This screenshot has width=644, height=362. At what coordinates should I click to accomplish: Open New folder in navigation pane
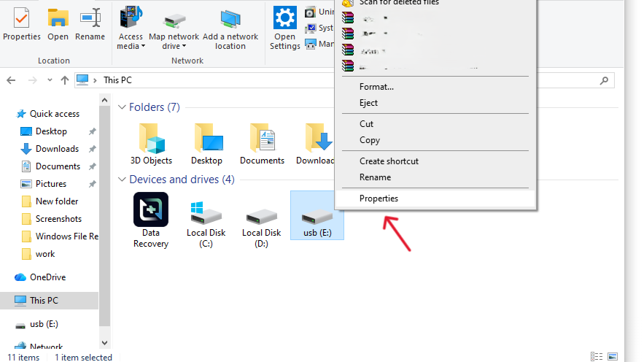(57, 201)
